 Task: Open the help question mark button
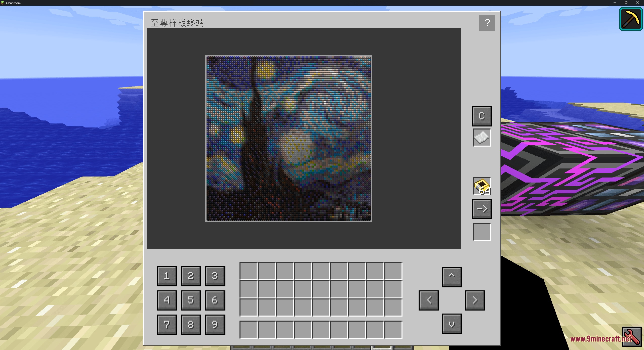(487, 23)
